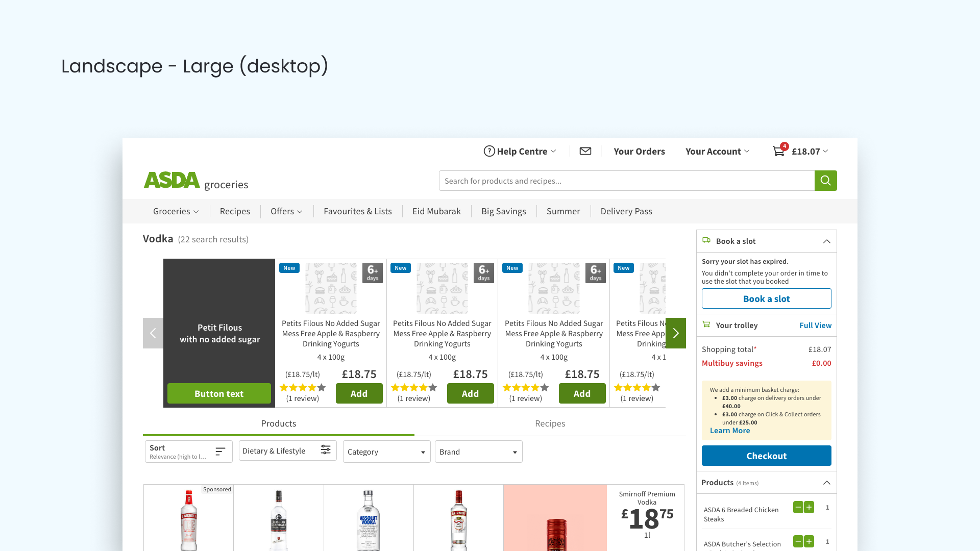The width and height of the screenshot is (980, 551).
Task: Open the Brand dropdown
Action: tap(479, 452)
